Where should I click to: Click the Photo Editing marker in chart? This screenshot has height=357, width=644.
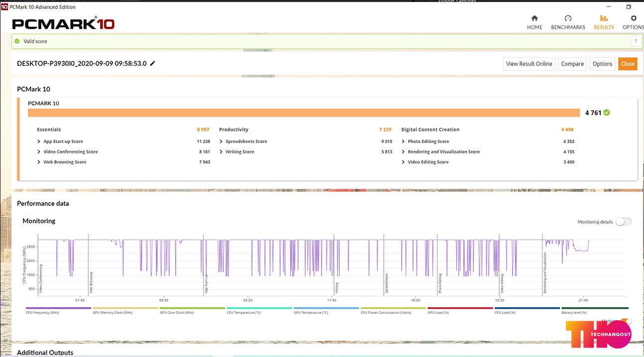coord(440,284)
